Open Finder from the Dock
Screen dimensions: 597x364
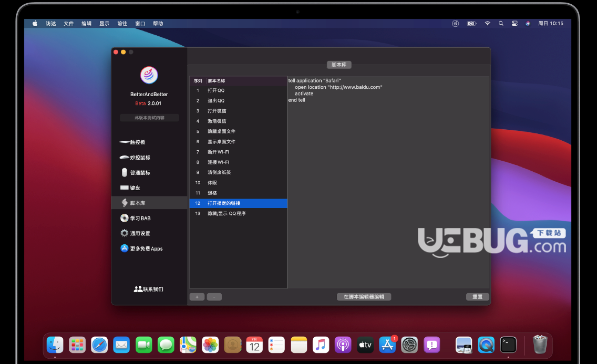pos(55,345)
